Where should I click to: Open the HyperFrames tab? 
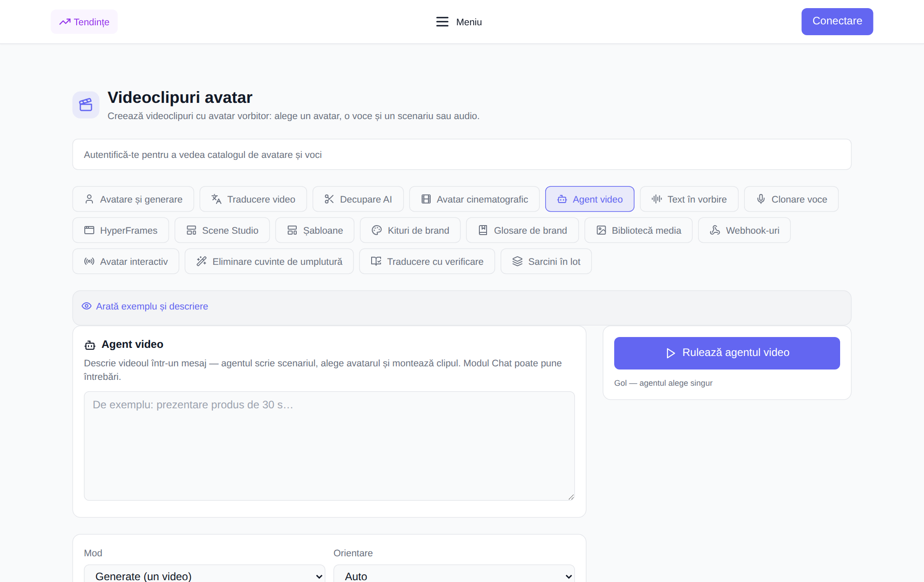(x=121, y=230)
